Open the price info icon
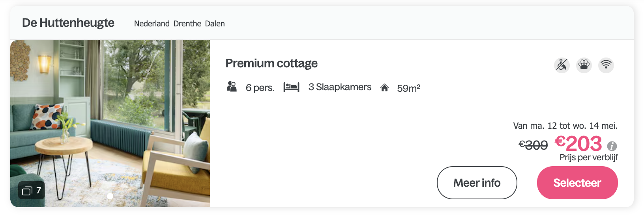The width and height of the screenshot is (644, 219). (x=612, y=146)
